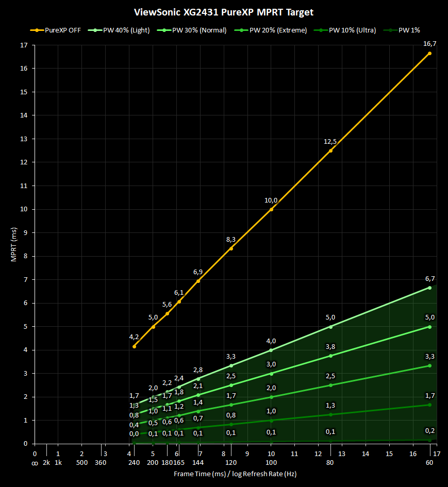Screen dimensions: 448x487
Task: Click the Frame Time (ms) / log Refresh Rate axis title
Action: coord(235,474)
